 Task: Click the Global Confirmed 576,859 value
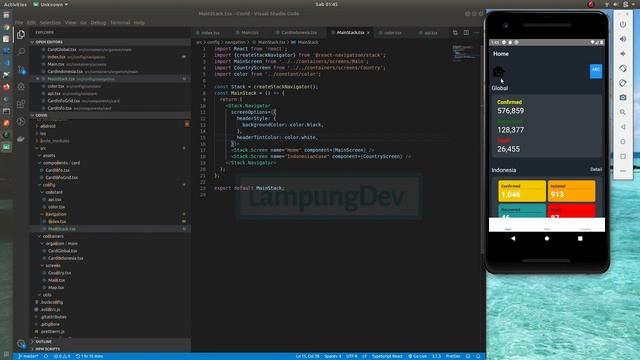pyautogui.click(x=511, y=111)
